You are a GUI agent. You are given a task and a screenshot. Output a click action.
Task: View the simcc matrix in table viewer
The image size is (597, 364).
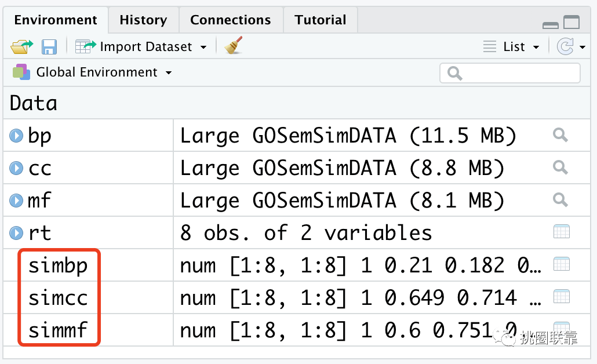tap(561, 297)
